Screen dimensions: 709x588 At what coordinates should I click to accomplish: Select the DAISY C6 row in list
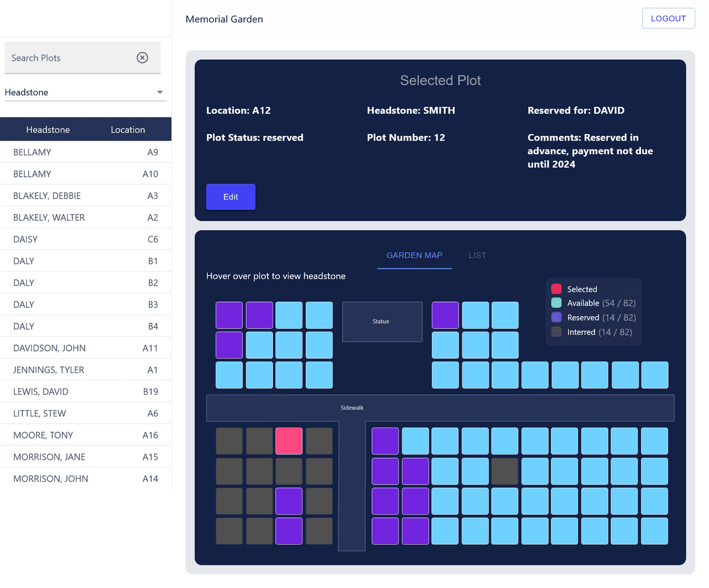(x=86, y=239)
